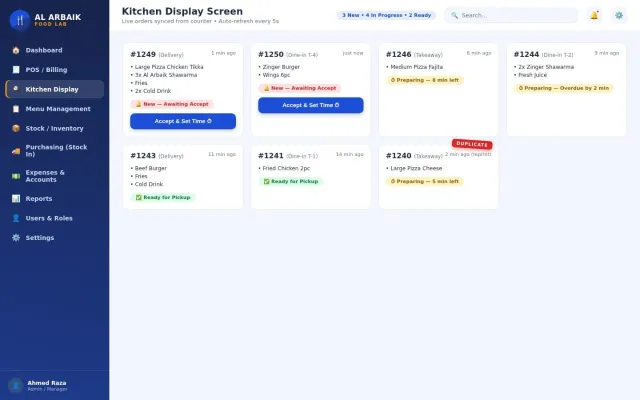Click the Kitchen Display sidebar icon
This screenshot has height=400, width=640.
pyautogui.click(x=16, y=89)
